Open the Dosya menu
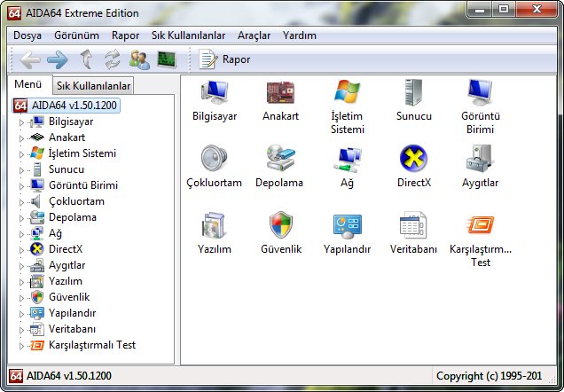This screenshot has height=392, width=564. 27,35
